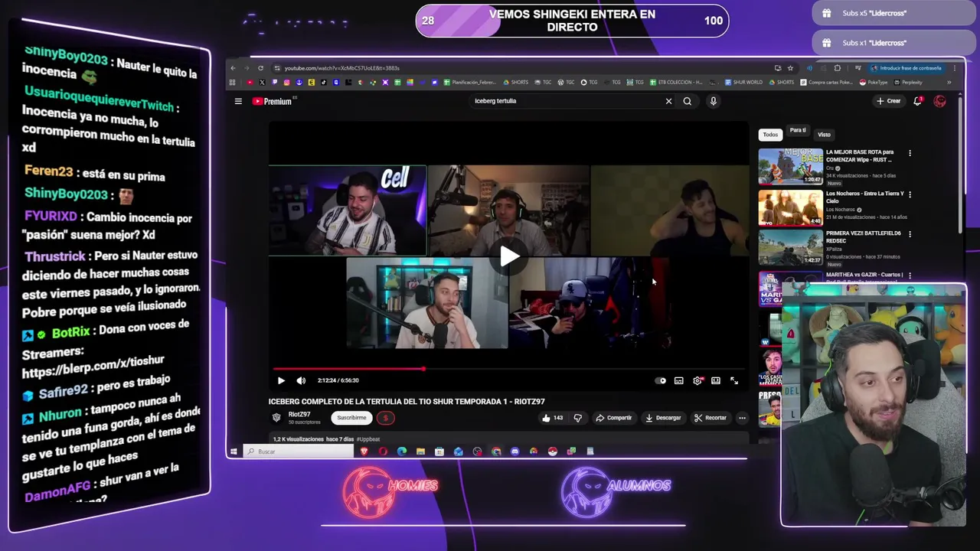Open options menu for 'LA MEJOR BASE ROTA'
The height and width of the screenshot is (551, 980).
click(910, 153)
